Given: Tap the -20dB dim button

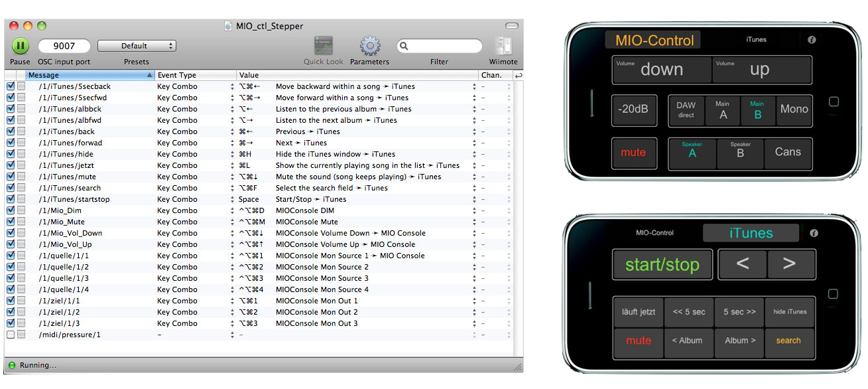Looking at the screenshot, I should point(634,110).
